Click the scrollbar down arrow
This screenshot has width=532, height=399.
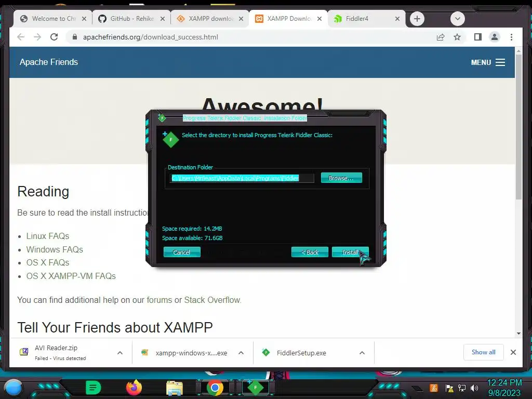[518, 333]
